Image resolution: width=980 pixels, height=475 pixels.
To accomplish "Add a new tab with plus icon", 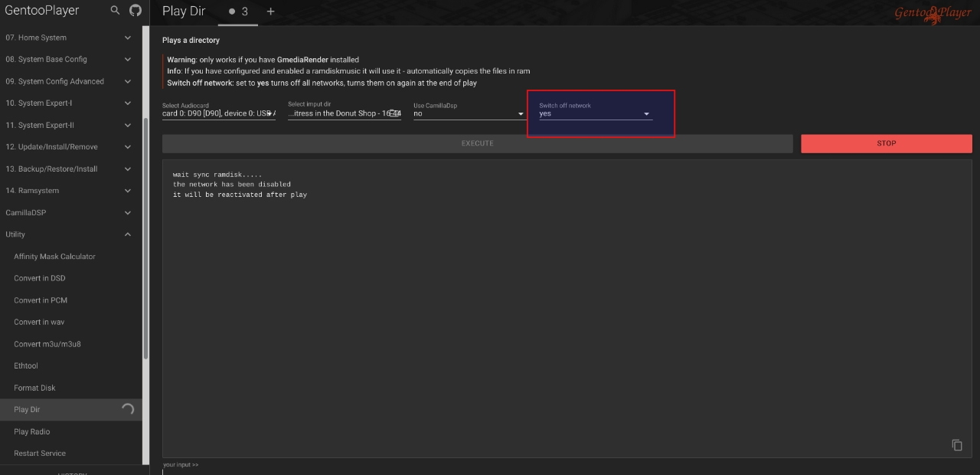I will tap(270, 11).
